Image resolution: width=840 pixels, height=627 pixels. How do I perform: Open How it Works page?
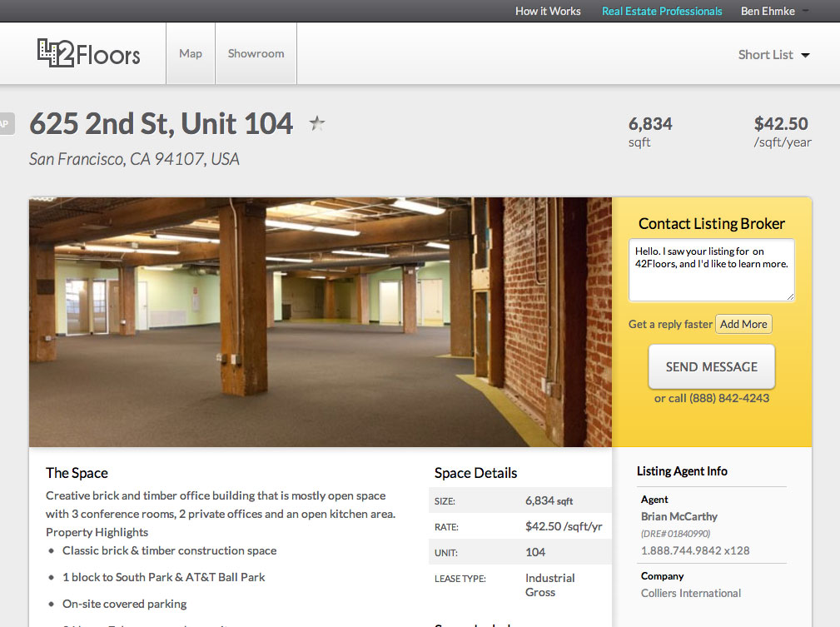coord(548,11)
